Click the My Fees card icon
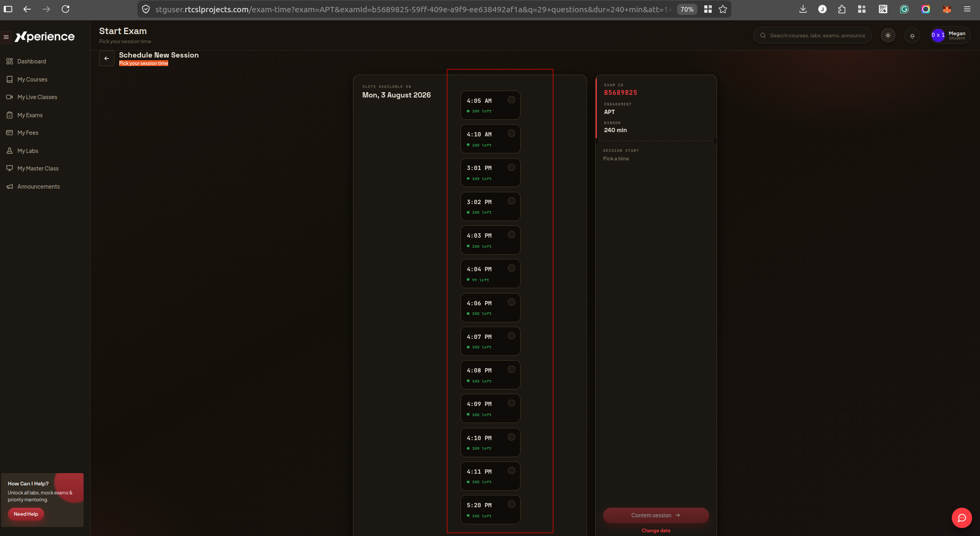The width and height of the screenshot is (980, 536). pos(10,133)
